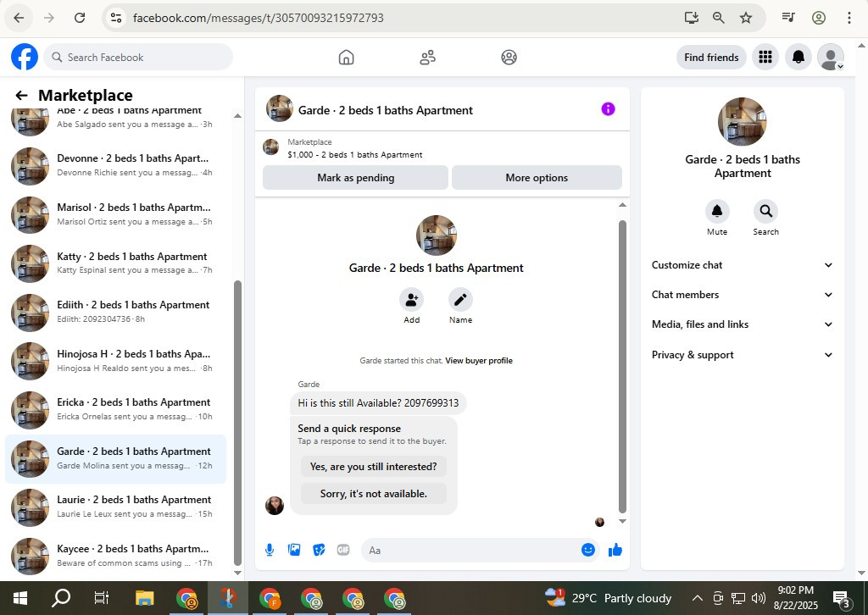Viewport: 868px width, 615px height.
Task: Add people using the Add icon
Action: tap(411, 300)
